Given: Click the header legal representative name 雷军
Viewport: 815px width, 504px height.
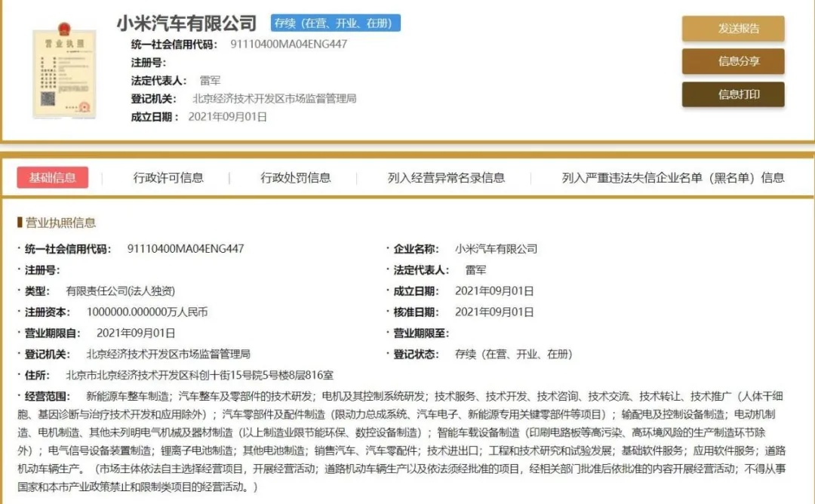Looking at the screenshot, I should (x=210, y=81).
